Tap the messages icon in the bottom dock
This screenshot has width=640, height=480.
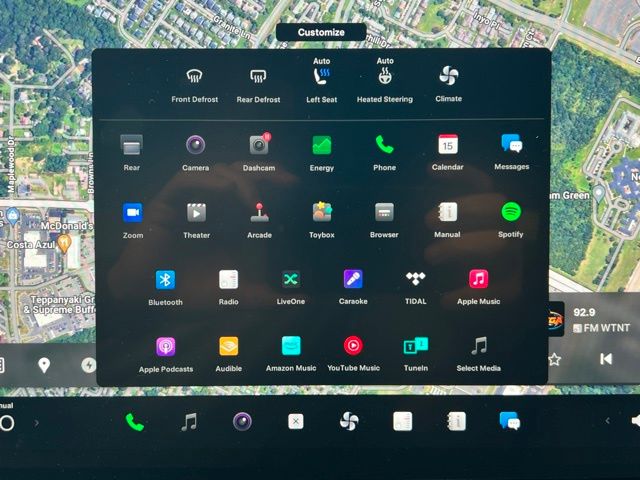tap(509, 421)
